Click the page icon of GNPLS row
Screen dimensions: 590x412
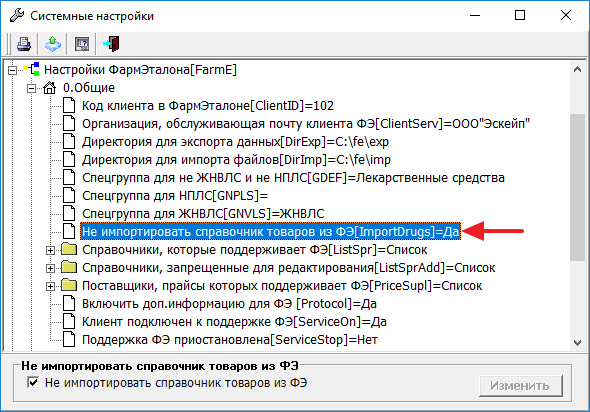69,196
